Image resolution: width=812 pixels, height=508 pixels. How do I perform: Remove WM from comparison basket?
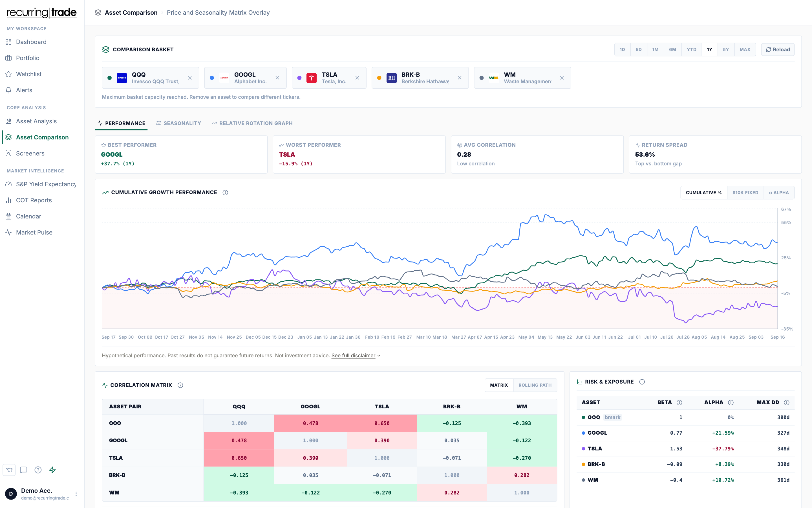[x=562, y=78]
